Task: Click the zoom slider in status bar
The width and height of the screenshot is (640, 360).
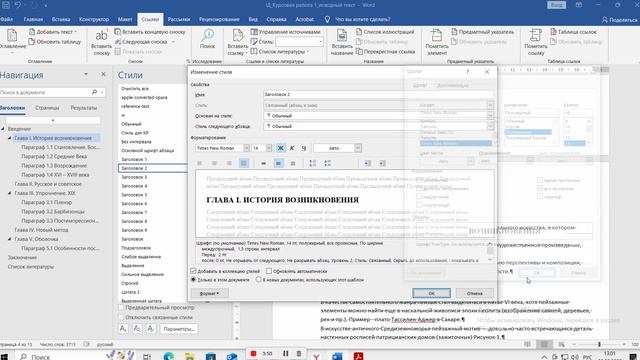Action: pos(599,344)
